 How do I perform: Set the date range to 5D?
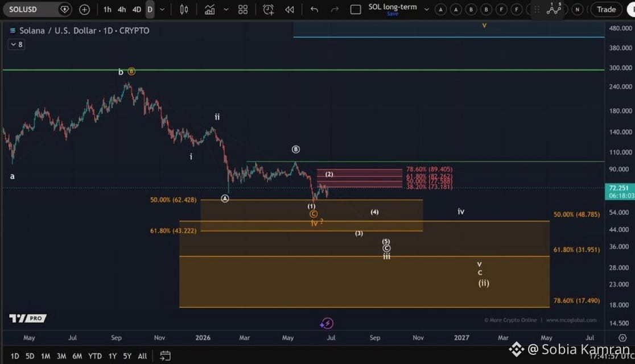click(30, 356)
